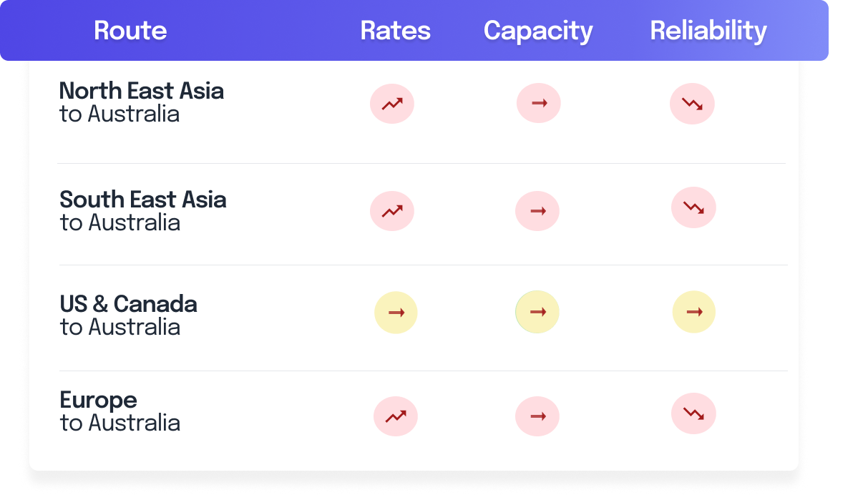Click the Reliability column header
Screen dimensions: 868x495
pyautogui.click(x=708, y=31)
